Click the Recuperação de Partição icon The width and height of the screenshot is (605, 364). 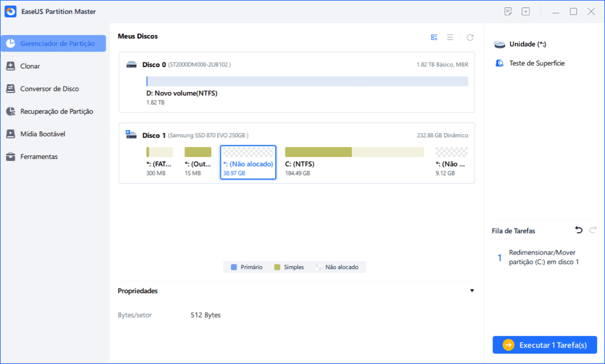click(x=10, y=111)
